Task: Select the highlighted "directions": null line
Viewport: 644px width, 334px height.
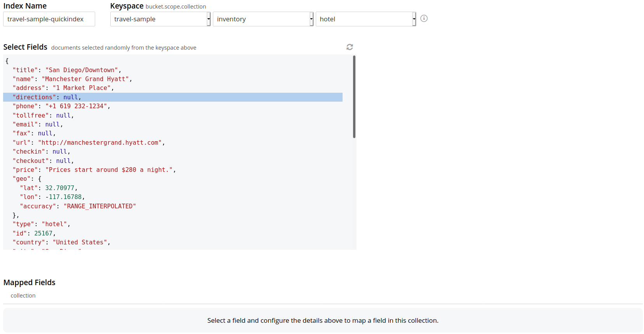Action: tap(173, 97)
